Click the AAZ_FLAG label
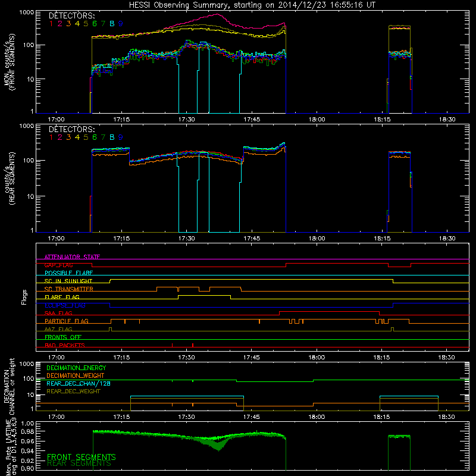 click(58, 329)
